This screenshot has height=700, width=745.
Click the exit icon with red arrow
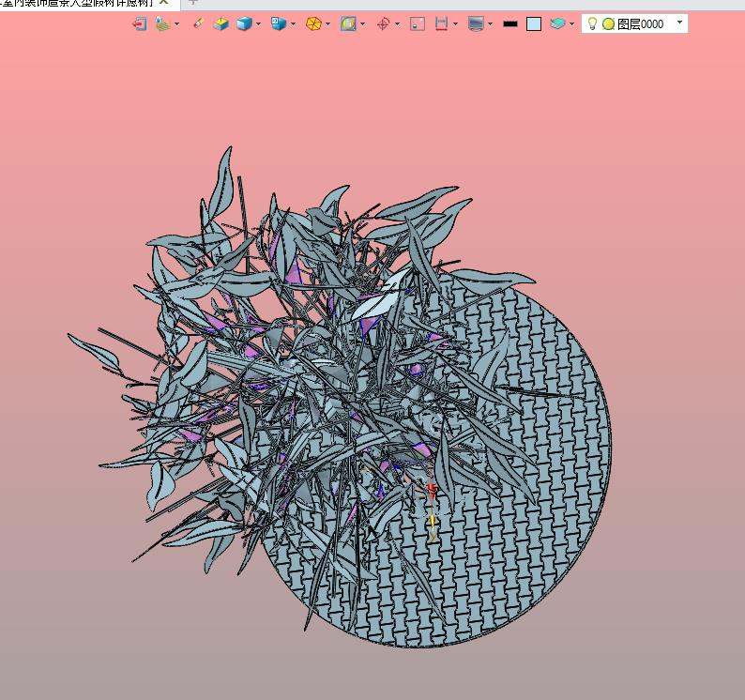point(139,23)
